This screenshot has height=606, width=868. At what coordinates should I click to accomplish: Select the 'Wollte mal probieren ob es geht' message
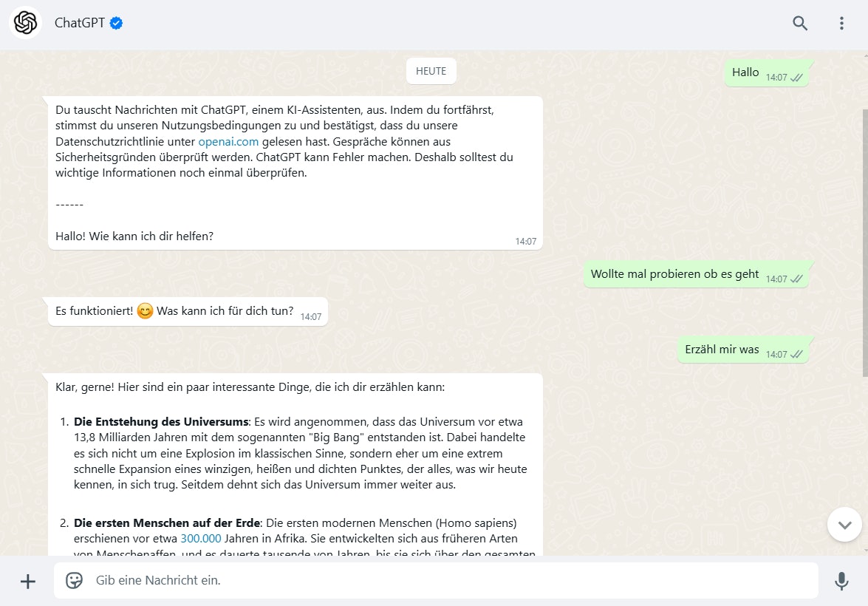[674, 274]
